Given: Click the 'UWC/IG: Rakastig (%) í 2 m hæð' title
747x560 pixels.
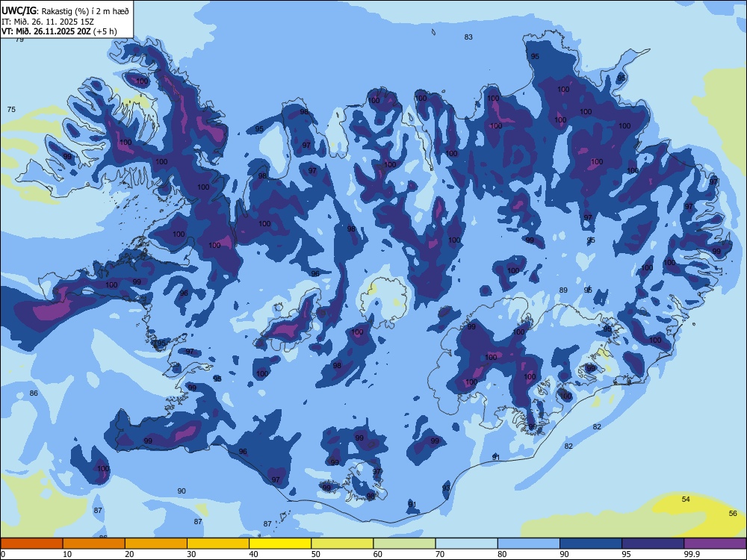Looking at the screenshot, I should [65, 11].
